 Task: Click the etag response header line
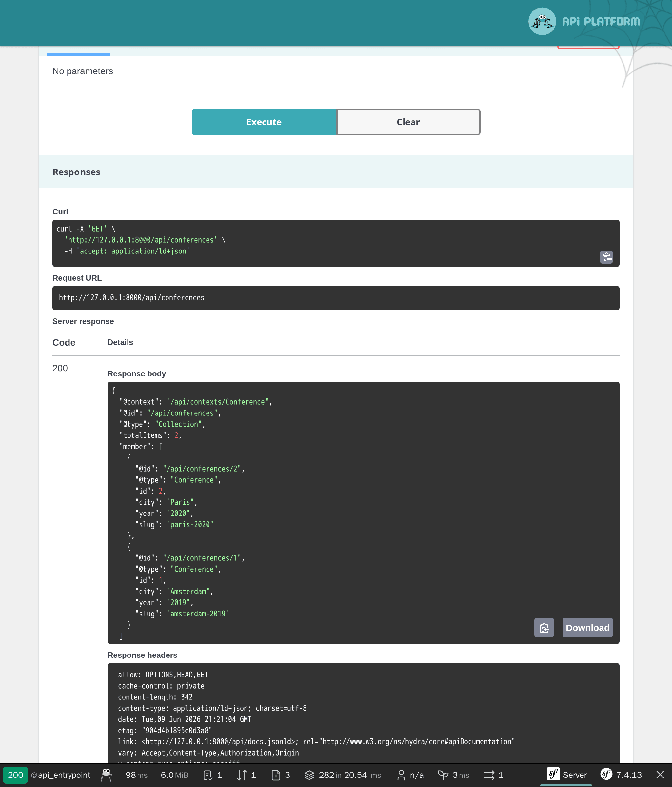coord(165,730)
